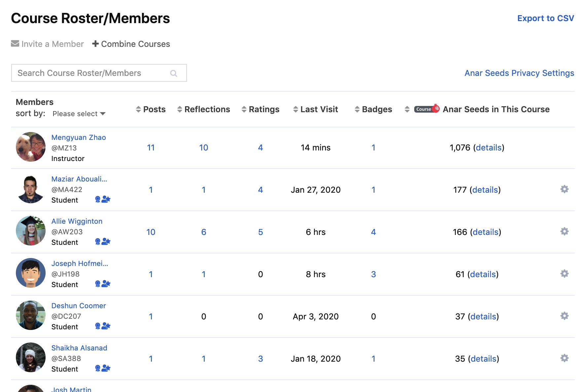This screenshot has width=584, height=392.
Task: Open Mengyuan Zhao's 10 reflections
Action: [203, 147]
